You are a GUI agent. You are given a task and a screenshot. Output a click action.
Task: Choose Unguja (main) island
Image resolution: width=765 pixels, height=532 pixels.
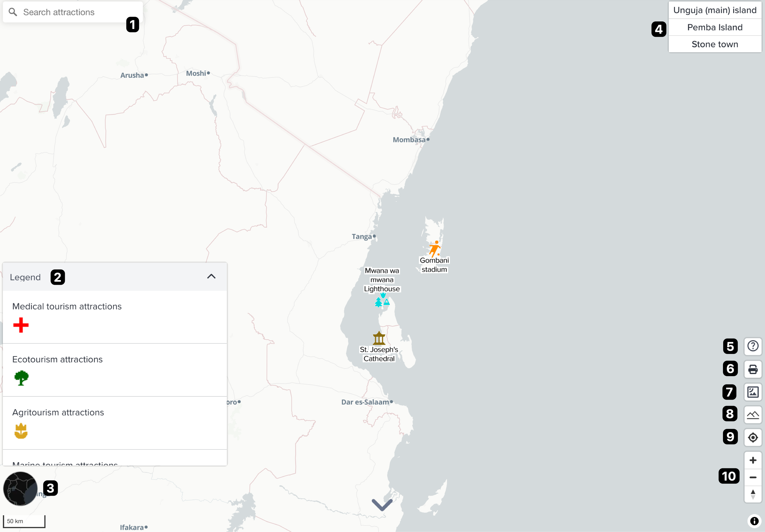715,10
